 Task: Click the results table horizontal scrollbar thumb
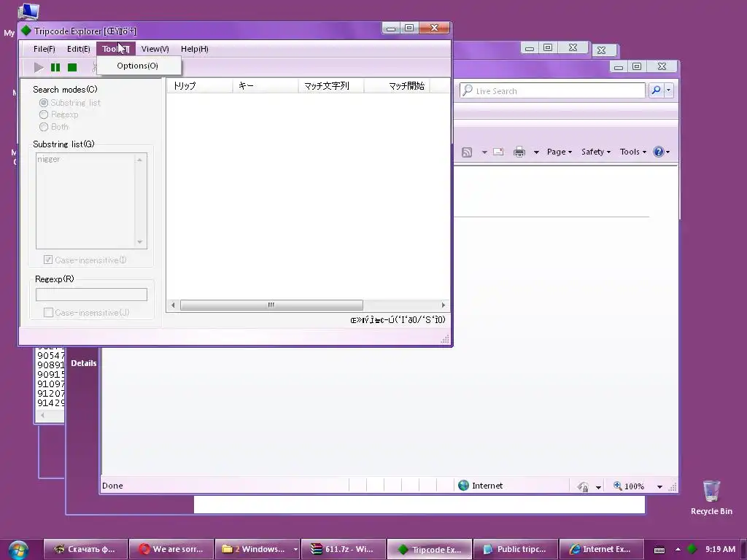click(x=271, y=305)
